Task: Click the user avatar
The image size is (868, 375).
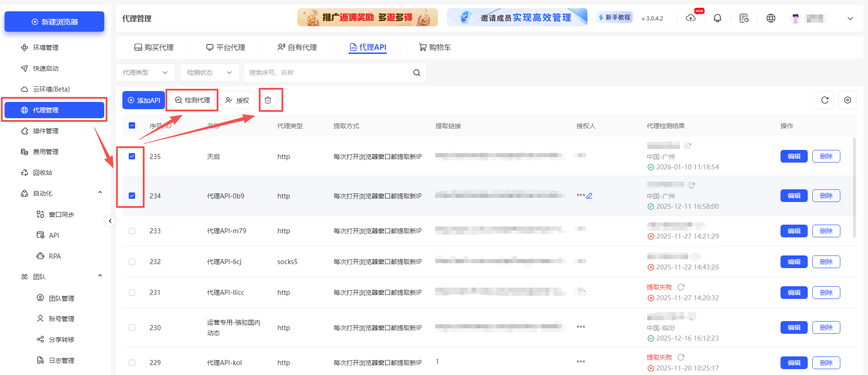Action: pyautogui.click(x=795, y=18)
